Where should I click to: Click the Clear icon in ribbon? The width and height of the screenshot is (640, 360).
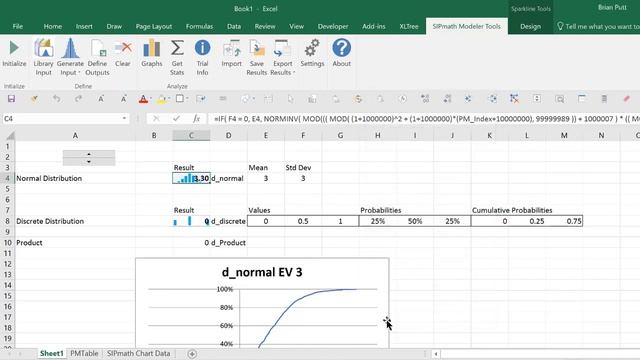[x=123, y=48]
